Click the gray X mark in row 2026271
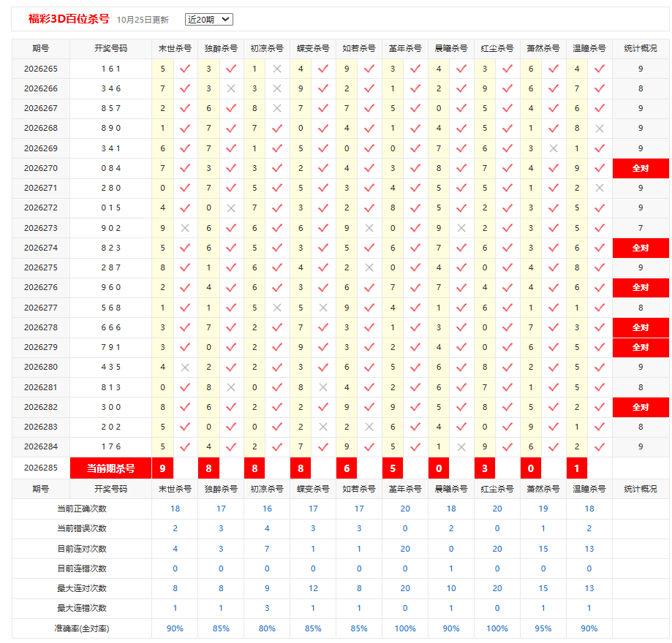Image resolution: width=672 pixels, height=643 pixels. click(600, 188)
